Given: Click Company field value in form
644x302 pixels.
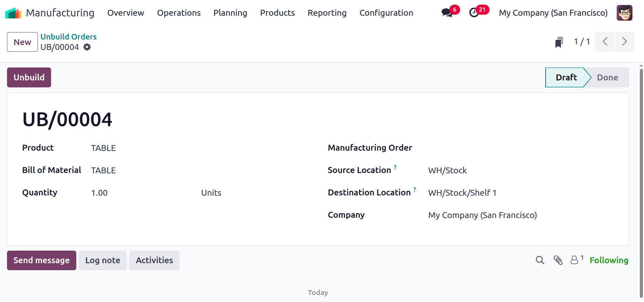Looking at the screenshot, I should tap(482, 215).
